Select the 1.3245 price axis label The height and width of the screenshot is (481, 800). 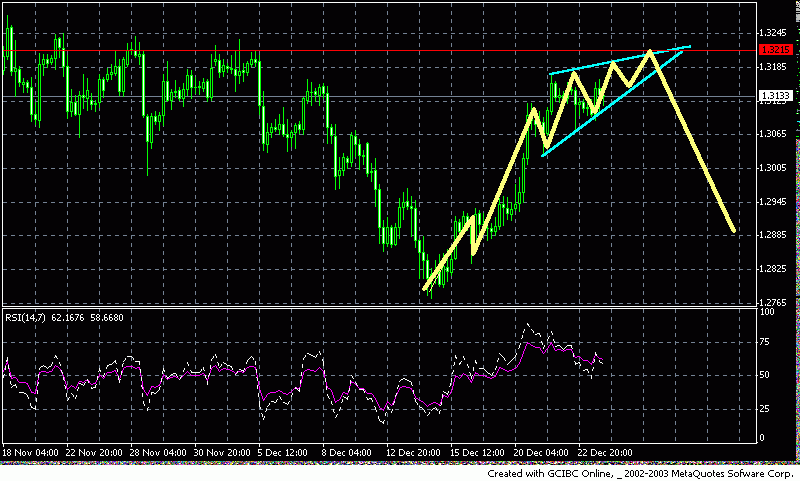(774, 33)
